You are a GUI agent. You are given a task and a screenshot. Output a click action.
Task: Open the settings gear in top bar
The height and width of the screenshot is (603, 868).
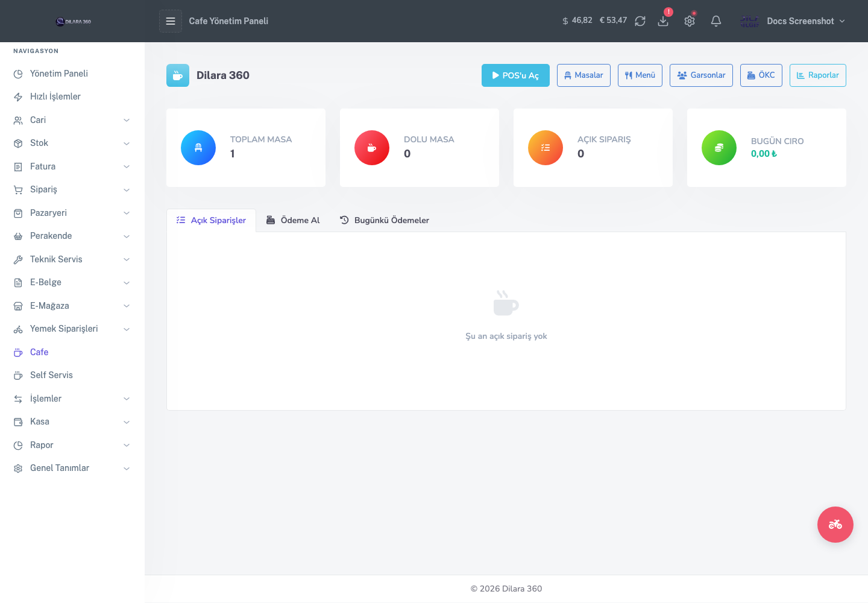coord(690,21)
